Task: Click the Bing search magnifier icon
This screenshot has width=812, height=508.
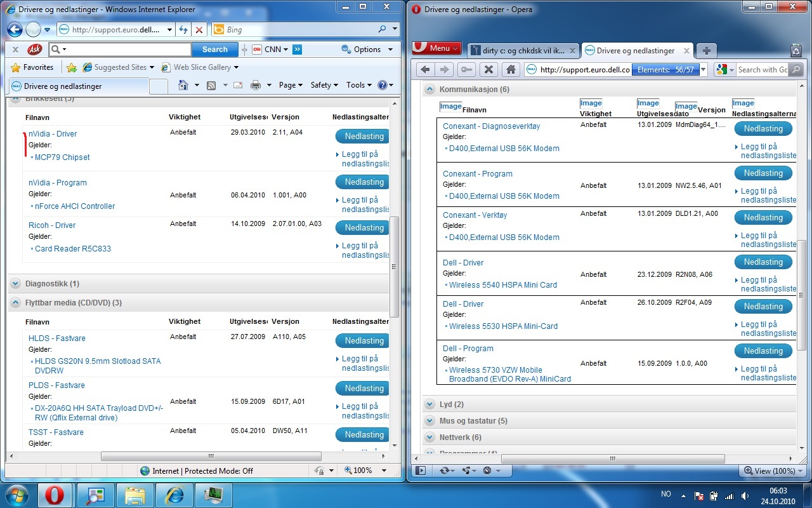Action: pos(383,29)
